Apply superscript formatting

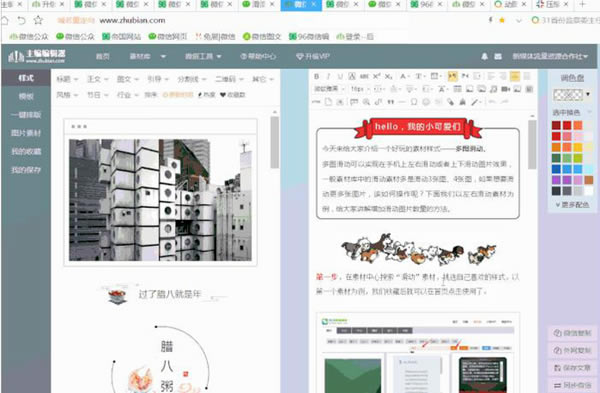(377, 77)
